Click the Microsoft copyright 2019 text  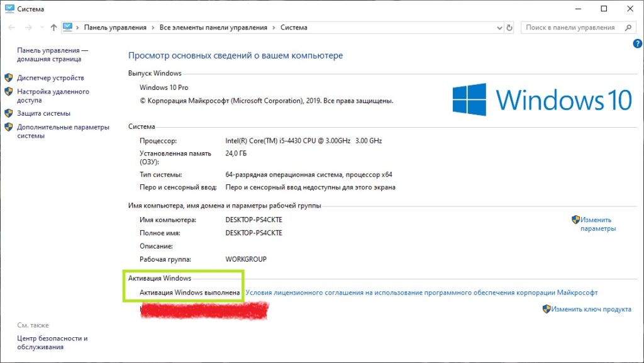(266, 101)
